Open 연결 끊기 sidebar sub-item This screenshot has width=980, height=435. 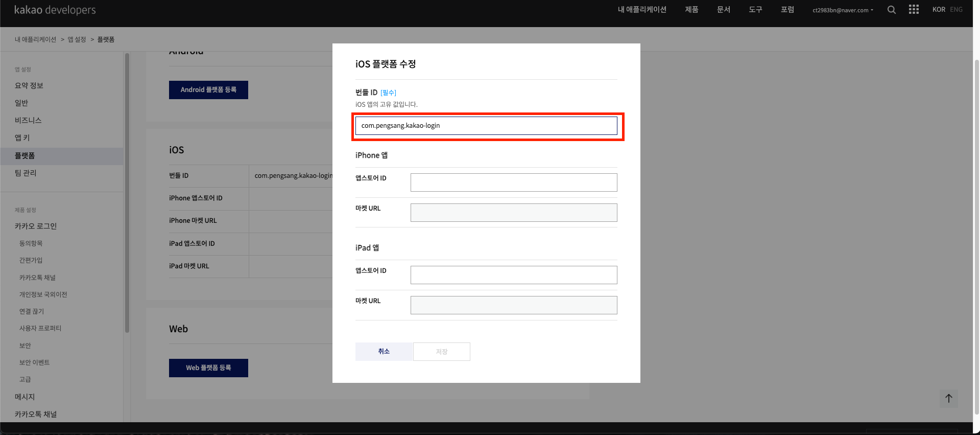[x=32, y=311]
